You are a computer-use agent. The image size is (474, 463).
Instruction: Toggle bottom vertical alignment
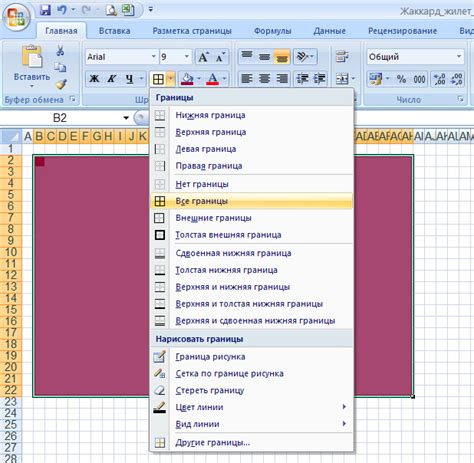point(282,56)
